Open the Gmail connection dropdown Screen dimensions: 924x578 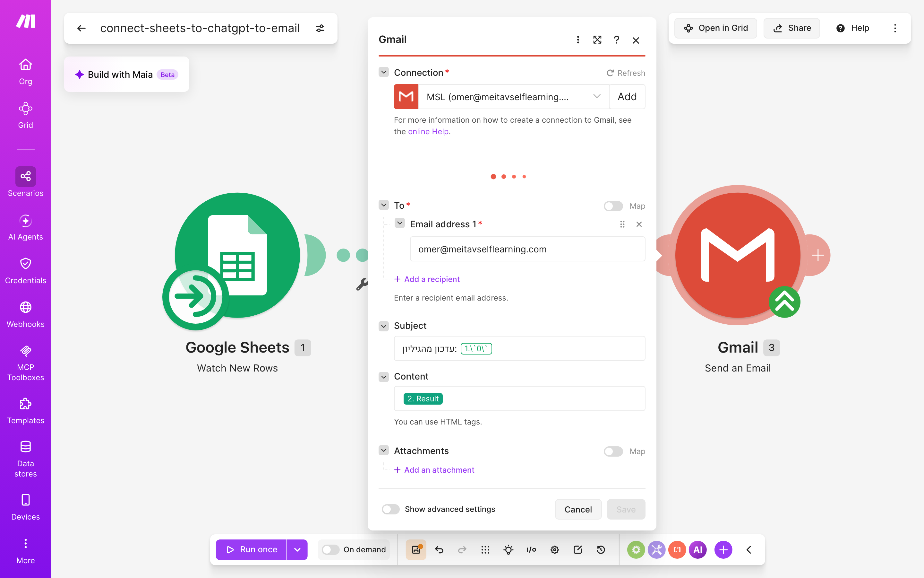[x=514, y=97]
